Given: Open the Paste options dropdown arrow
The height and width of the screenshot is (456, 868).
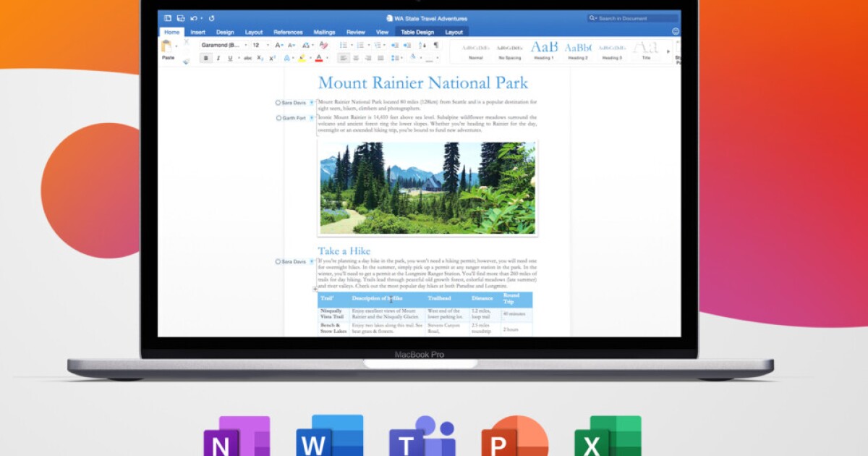Looking at the screenshot, I should (176, 46).
